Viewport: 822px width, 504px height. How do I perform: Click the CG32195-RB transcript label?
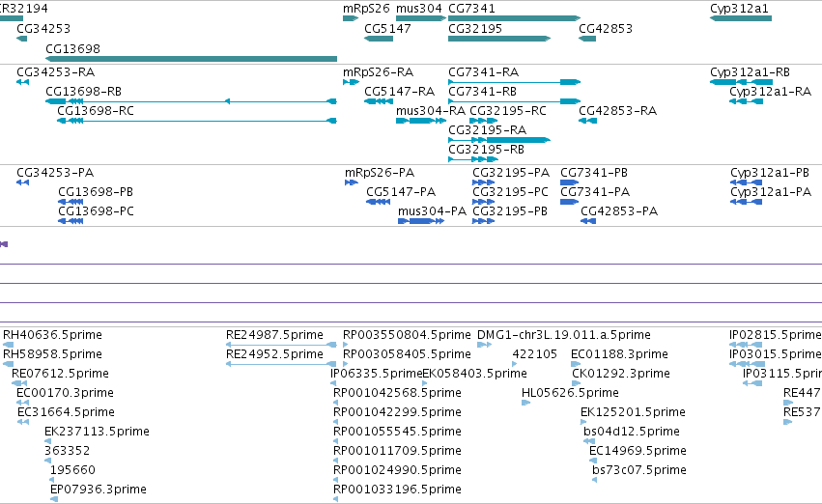(487, 150)
